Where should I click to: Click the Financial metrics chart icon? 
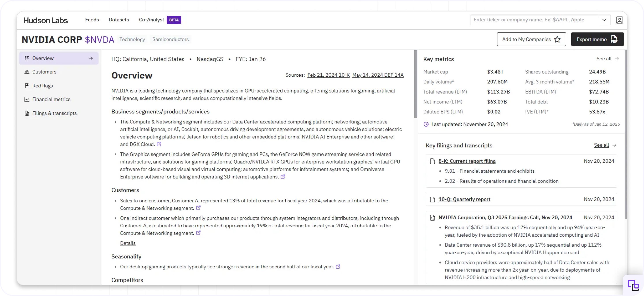27,99
